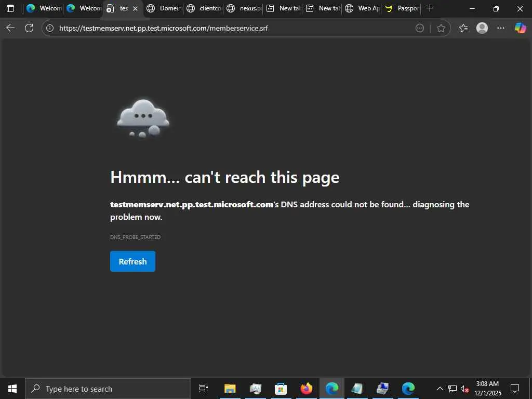Image resolution: width=532 pixels, height=399 pixels.
Task: Open network status tray icon
Action: [x=453, y=389]
